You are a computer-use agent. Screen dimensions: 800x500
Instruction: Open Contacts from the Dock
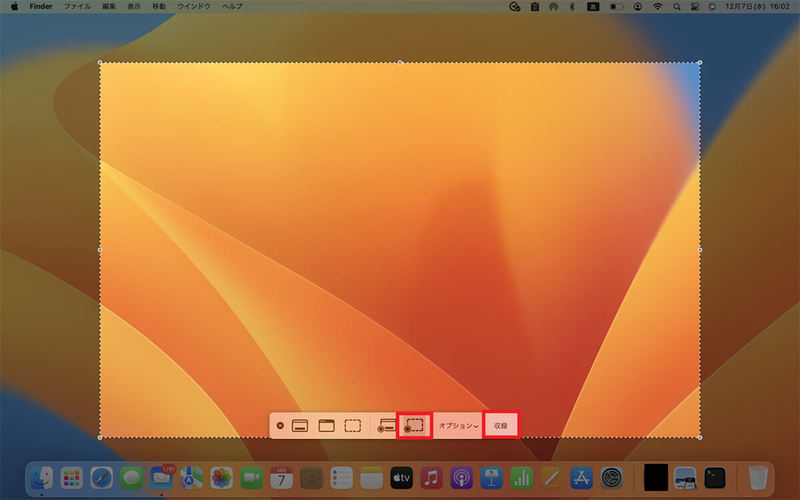[x=312, y=478]
